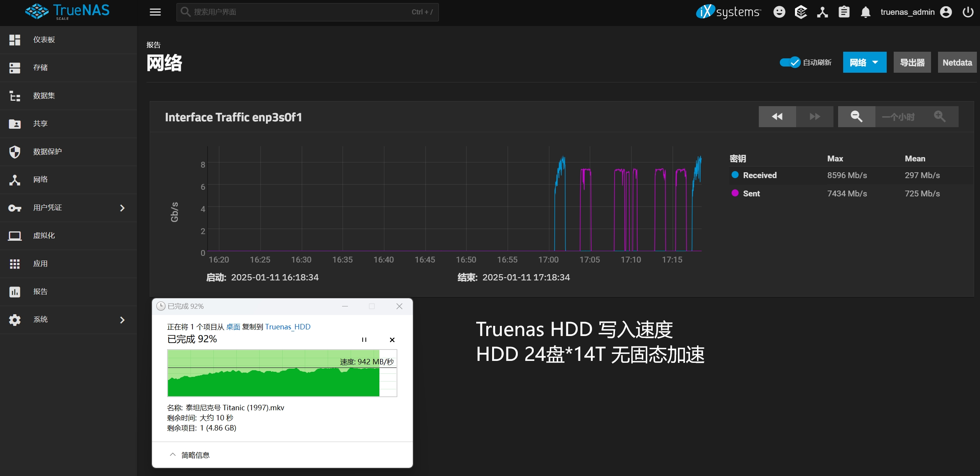Minimize the copy progress dialog
980x476 pixels.
[345, 306]
